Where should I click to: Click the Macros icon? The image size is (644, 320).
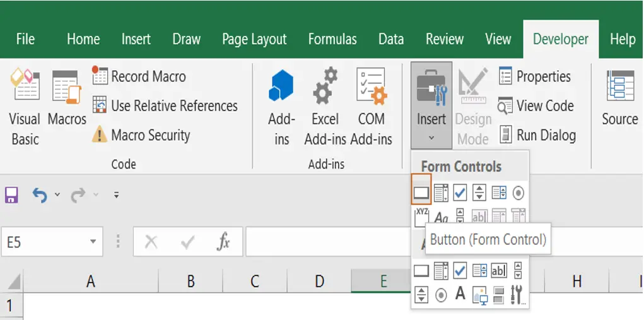(67, 98)
